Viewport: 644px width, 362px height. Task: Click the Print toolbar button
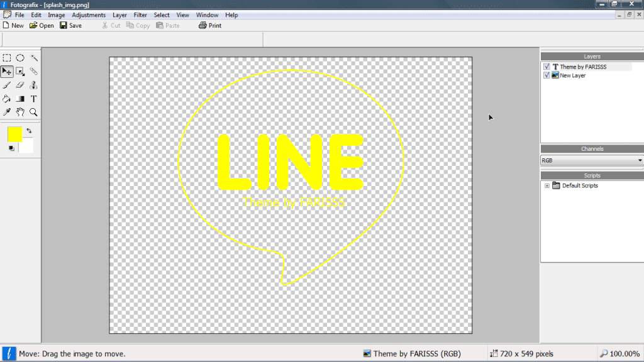point(210,25)
